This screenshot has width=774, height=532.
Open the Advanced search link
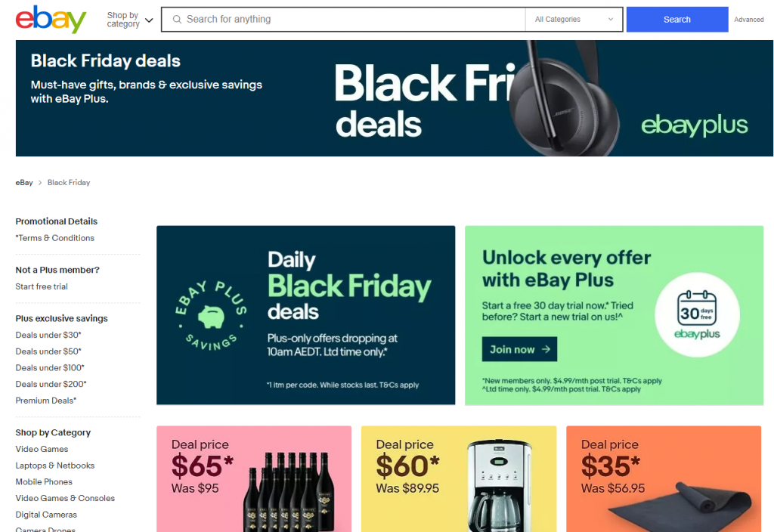click(748, 20)
